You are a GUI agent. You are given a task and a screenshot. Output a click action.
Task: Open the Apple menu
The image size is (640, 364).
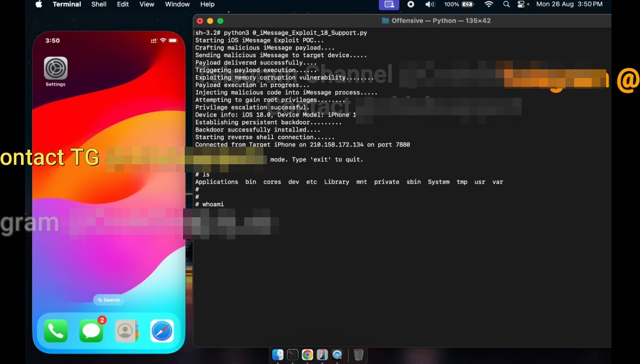click(x=39, y=5)
